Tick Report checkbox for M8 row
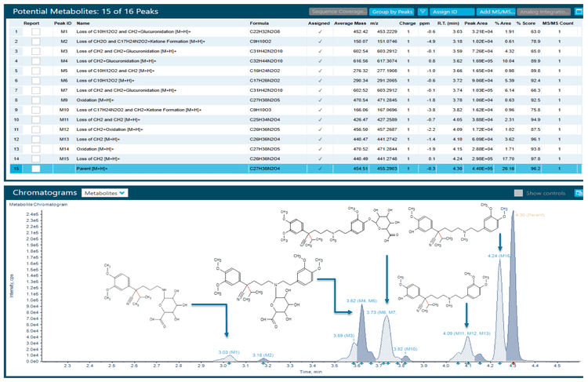The image size is (588, 382). (x=35, y=100)
